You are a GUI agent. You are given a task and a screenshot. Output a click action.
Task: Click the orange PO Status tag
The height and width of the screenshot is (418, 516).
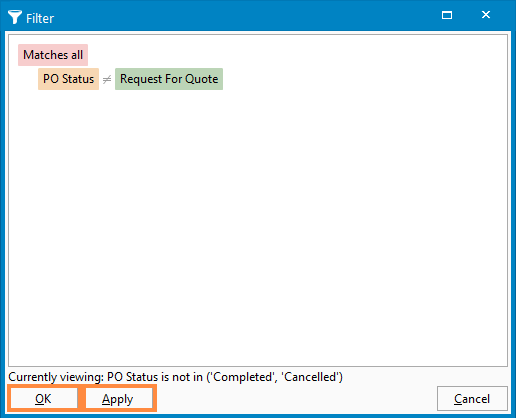click(x=68, y=79)
